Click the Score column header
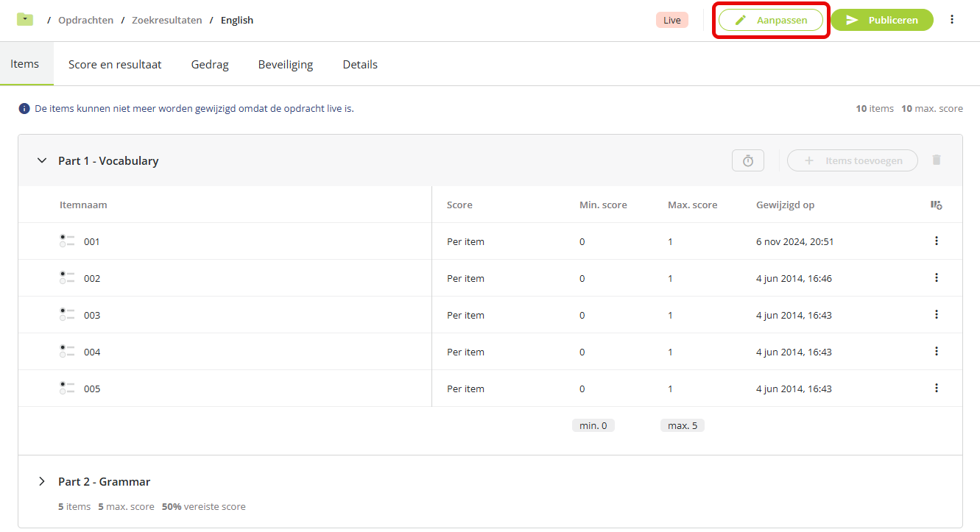Image resolution: width=980 pixels, height=532 pixels. point(459,205)
